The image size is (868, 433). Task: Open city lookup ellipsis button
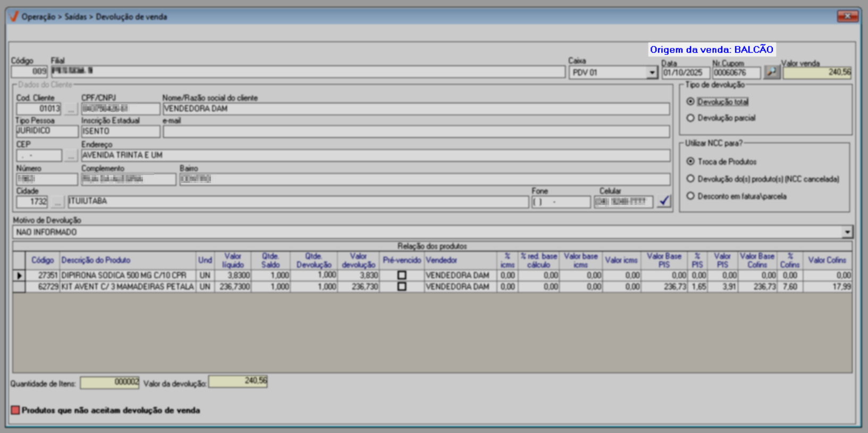pos(57,202)
